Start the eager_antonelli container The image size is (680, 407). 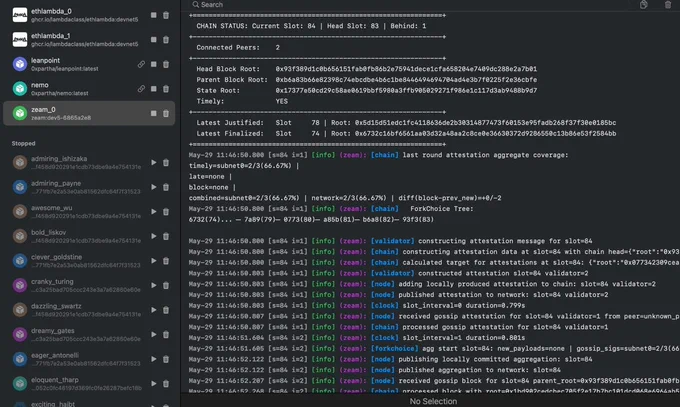coord(154,359)
